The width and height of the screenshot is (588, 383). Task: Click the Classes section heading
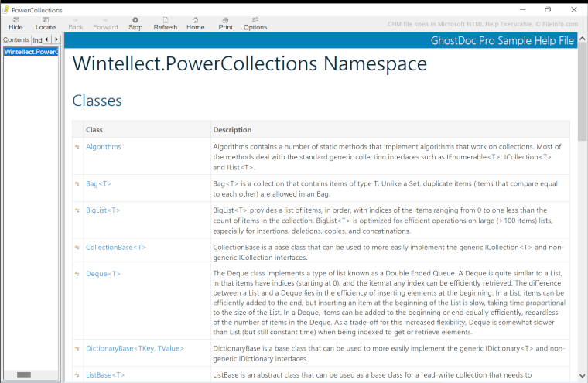97,101
